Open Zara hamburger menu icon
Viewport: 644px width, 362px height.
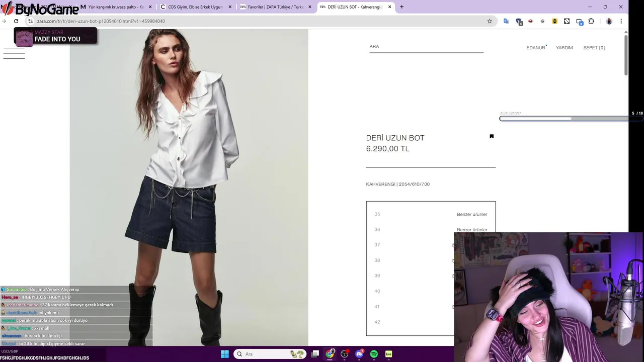[14, 53]
